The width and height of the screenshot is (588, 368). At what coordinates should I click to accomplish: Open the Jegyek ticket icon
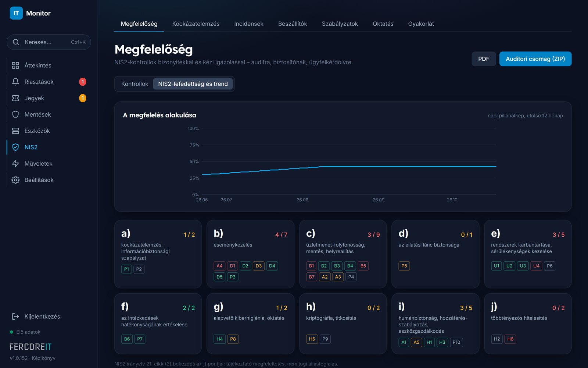(x=15, y=98)
